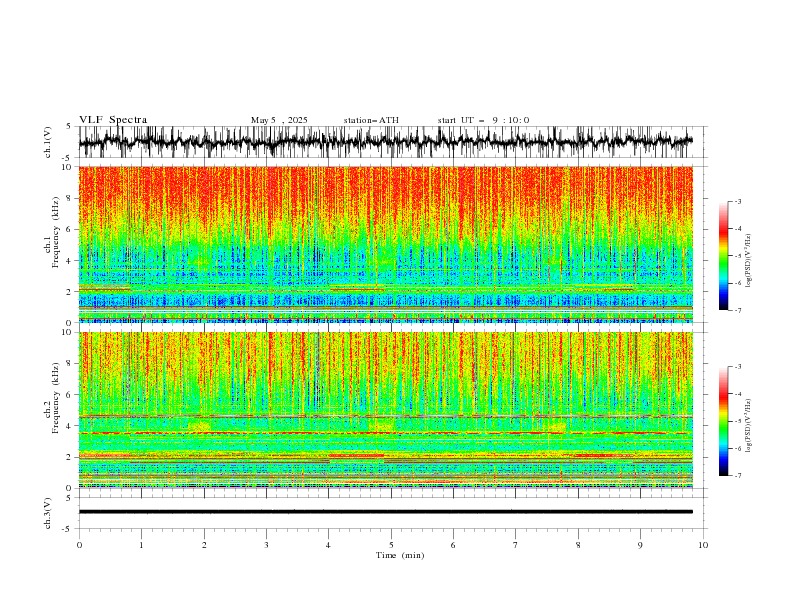Click the ch.2 colorbar '-7' tick label
The image size is (792, 612).
(x=737, y=476)
